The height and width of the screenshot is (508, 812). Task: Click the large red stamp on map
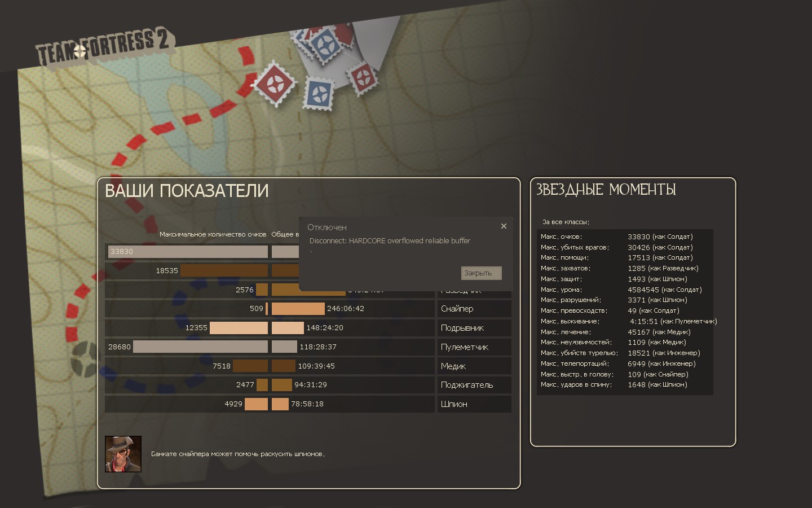(x=275, y=84)
